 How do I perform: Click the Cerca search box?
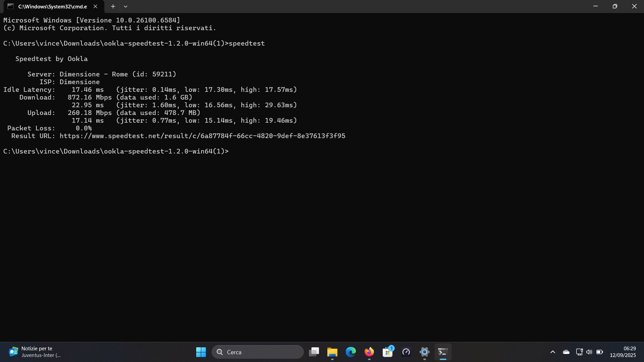pyautogui.click(x=258, y=352)
